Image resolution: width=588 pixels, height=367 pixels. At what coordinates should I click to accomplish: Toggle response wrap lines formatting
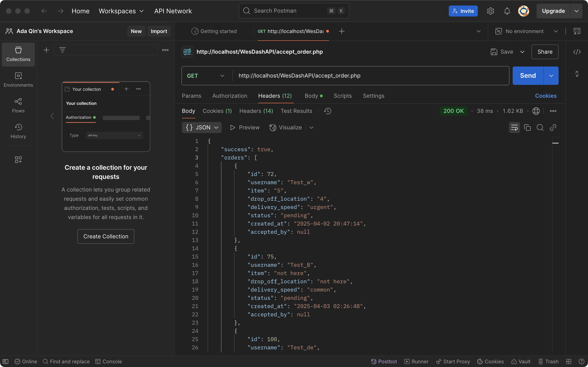pyautogui.click(x=514, y=128)
